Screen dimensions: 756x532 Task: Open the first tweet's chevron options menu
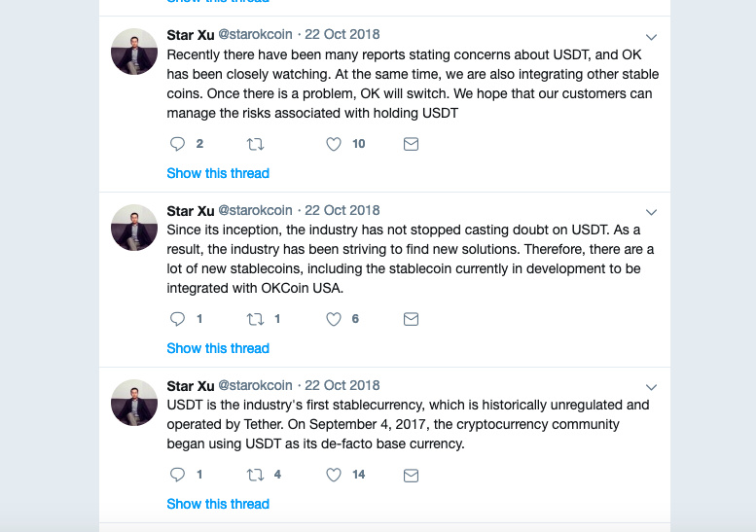(652, 37)
